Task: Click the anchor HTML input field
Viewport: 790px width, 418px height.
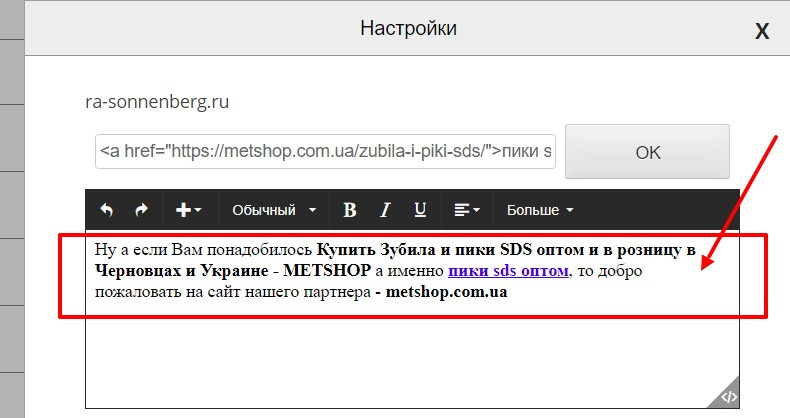Action: [325, 151]
